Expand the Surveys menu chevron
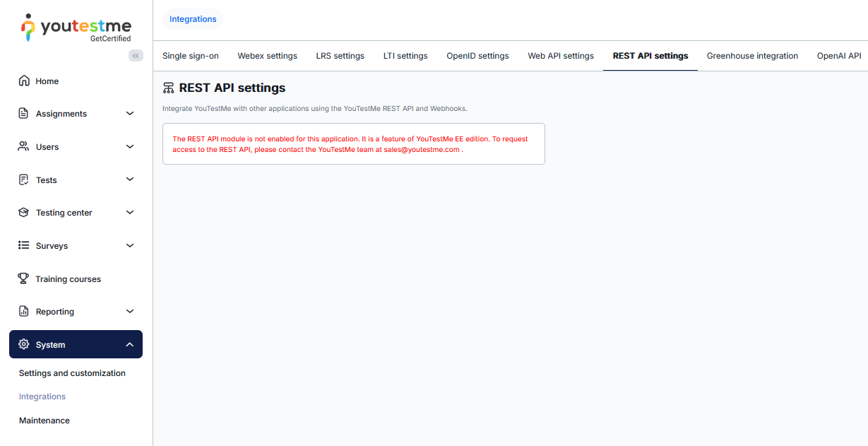868x446 pixels. point(130,245)
